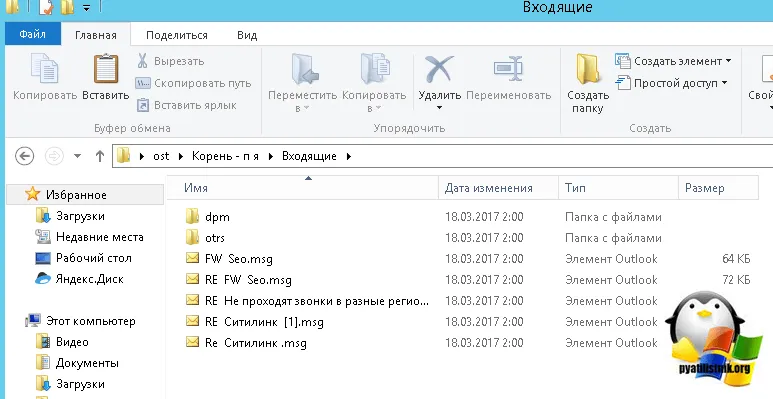
Task: Click Вставить ярлык button
Action: click(186, 105)
